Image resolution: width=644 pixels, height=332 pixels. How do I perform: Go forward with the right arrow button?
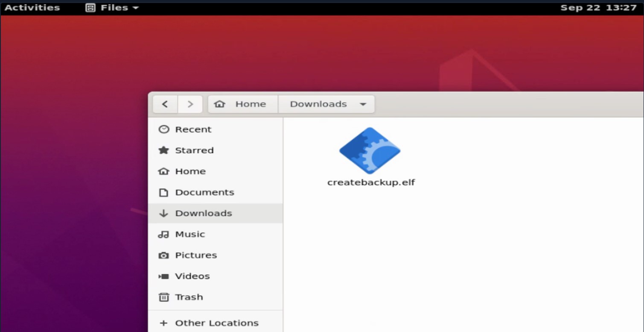(190, 104)
